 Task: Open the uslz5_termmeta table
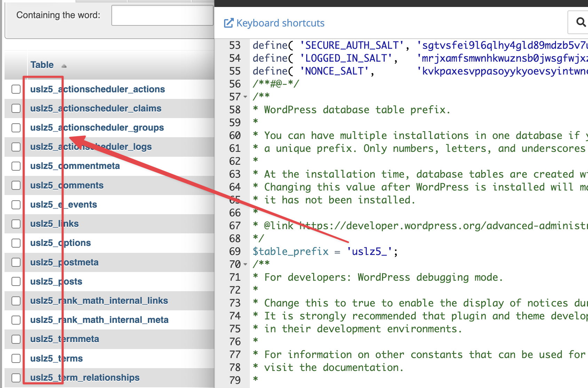(65, 339)
